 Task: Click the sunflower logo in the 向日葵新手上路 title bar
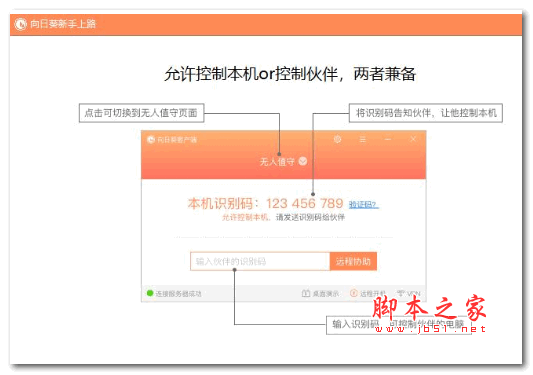tap(20, 24)
